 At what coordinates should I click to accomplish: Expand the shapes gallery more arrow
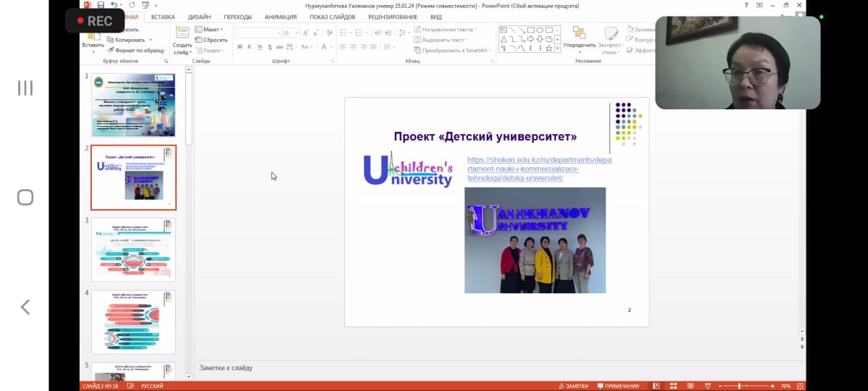[558, 49]
